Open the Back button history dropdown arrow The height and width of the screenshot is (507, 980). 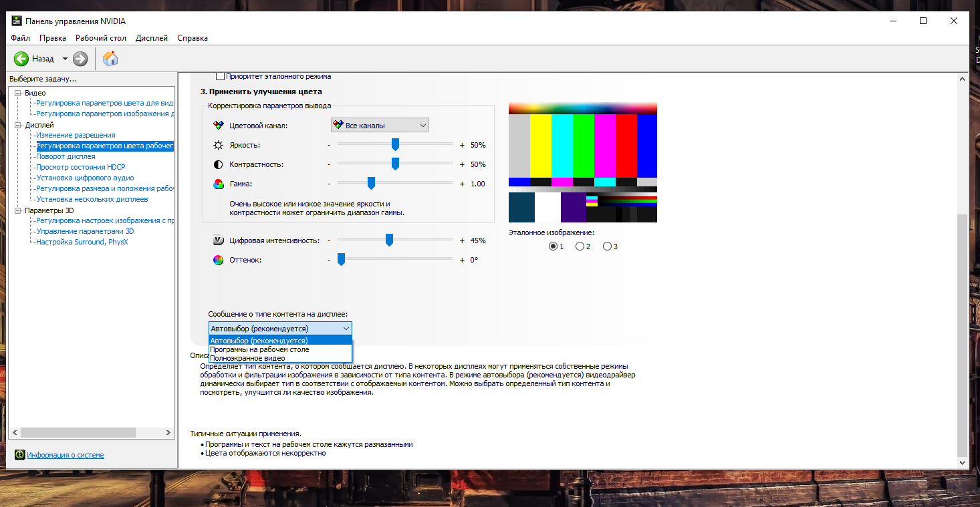65,59
